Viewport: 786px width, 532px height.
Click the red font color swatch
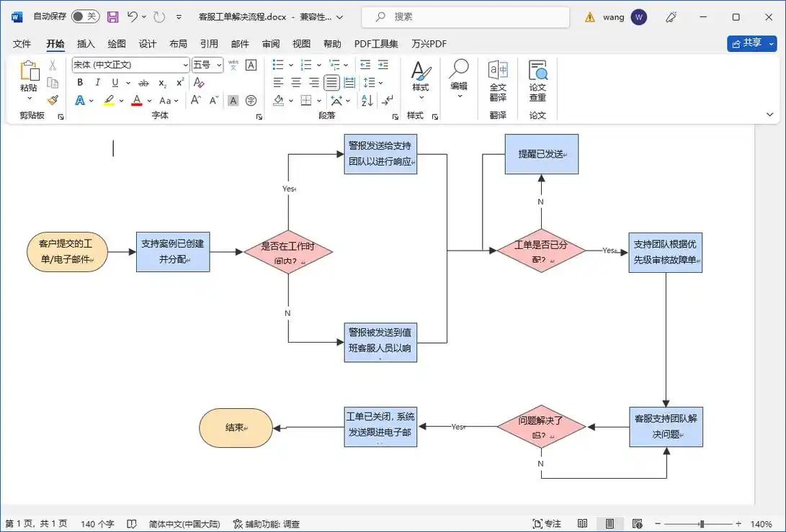click(x=137, y=101)
